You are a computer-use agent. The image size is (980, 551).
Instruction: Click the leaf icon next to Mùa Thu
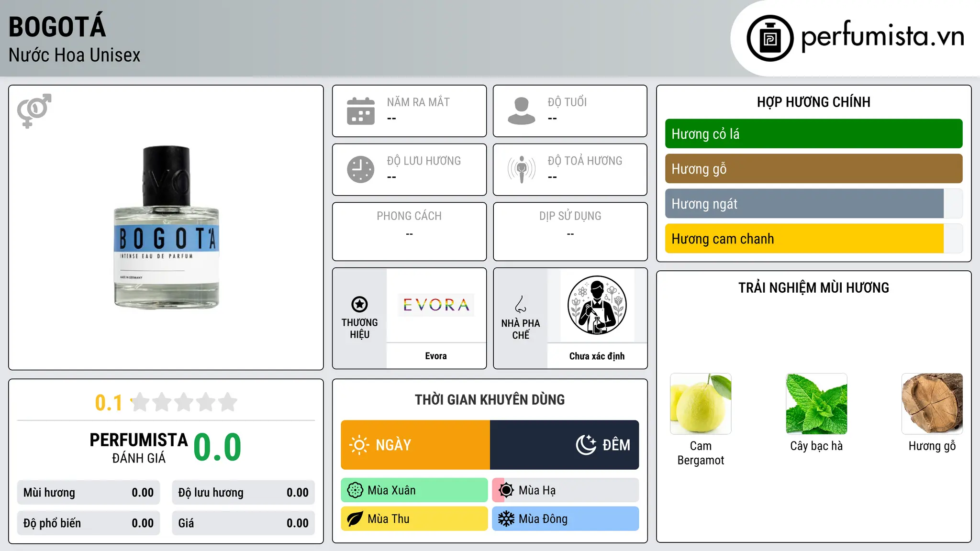click(355, 519)
